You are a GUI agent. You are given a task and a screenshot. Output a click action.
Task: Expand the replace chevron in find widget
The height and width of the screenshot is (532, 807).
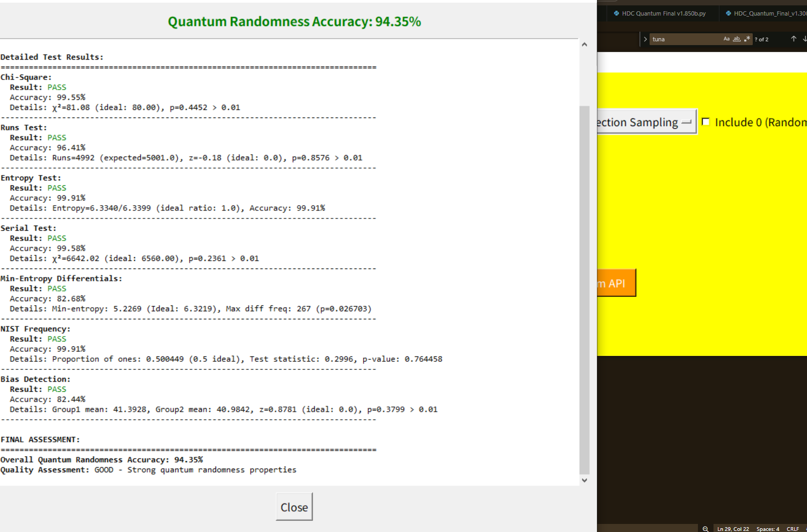click(x=645, y=39)
